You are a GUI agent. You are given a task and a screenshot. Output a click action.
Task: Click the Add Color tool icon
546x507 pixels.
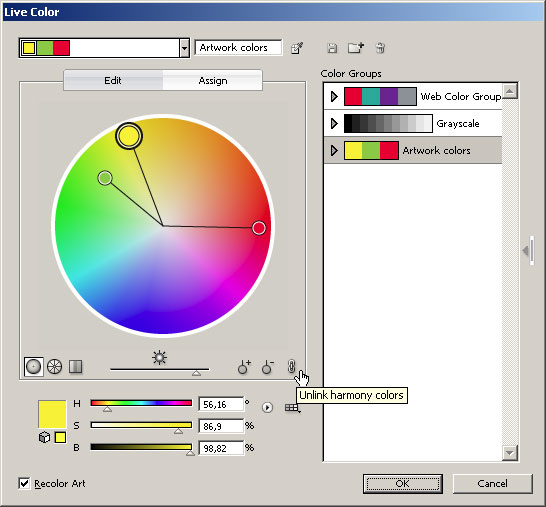tap(244, 367)
